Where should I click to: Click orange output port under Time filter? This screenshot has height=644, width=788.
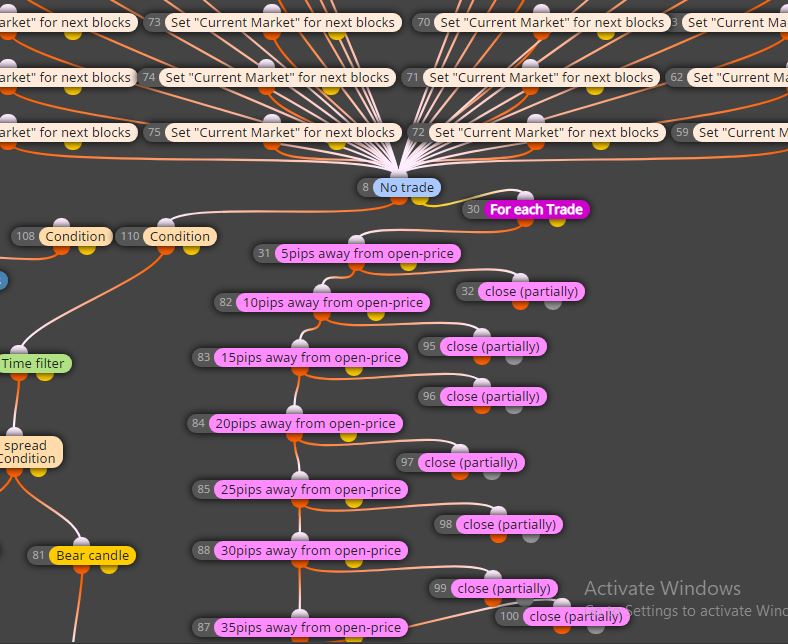click(19, 376)
